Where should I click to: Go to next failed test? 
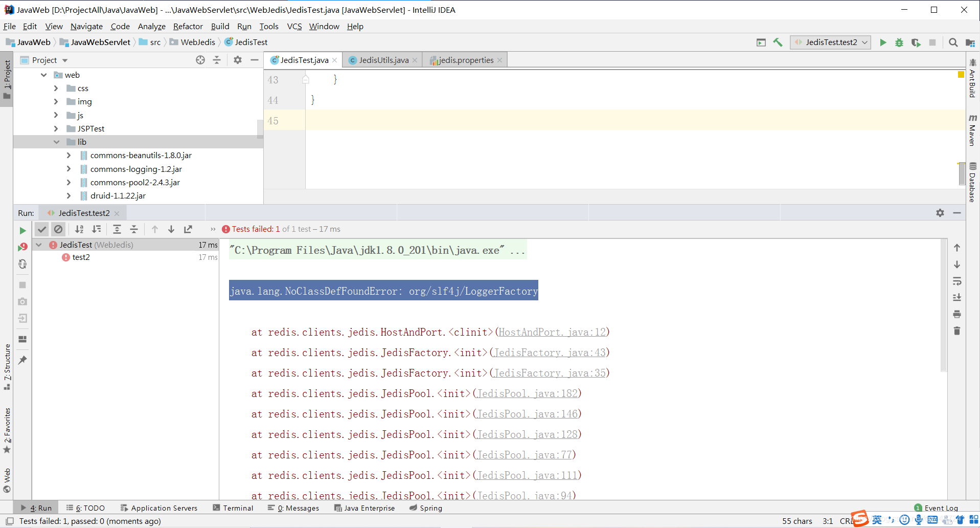click(x=171, y=229)
